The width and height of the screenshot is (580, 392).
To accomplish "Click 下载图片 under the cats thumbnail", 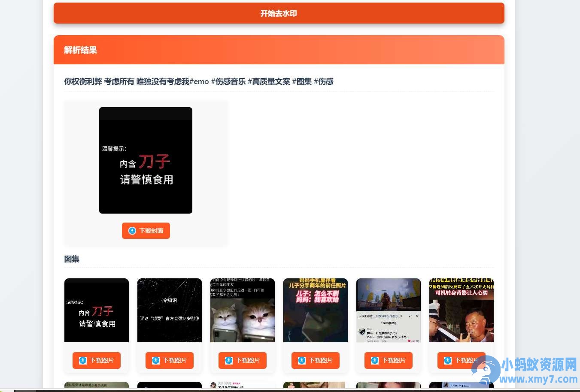I will (x=243, y=360).
